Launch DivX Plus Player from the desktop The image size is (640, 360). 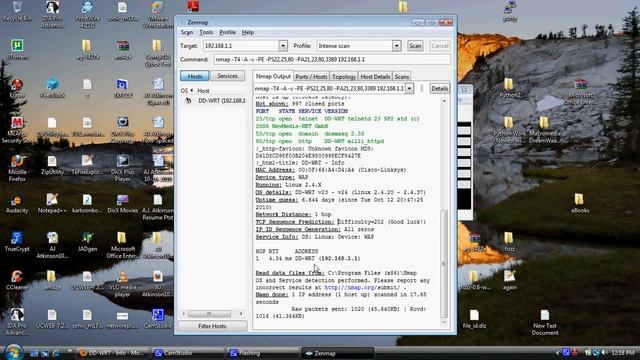point(122,167)
